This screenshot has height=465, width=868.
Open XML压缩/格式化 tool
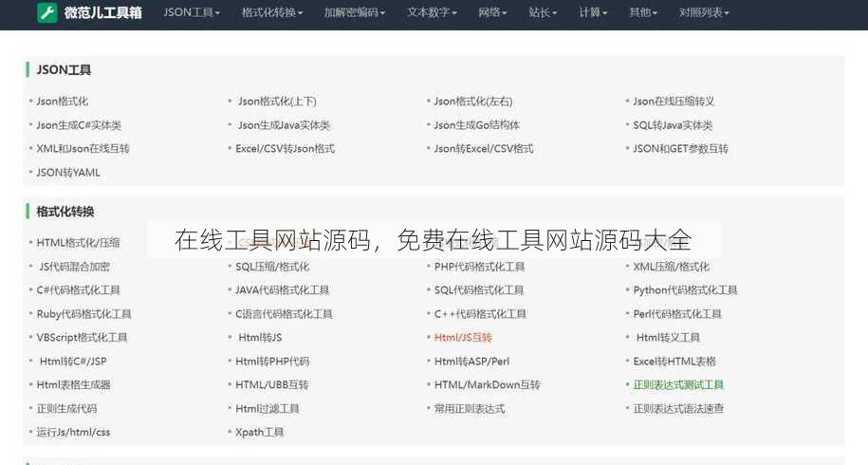click(671, 267)
